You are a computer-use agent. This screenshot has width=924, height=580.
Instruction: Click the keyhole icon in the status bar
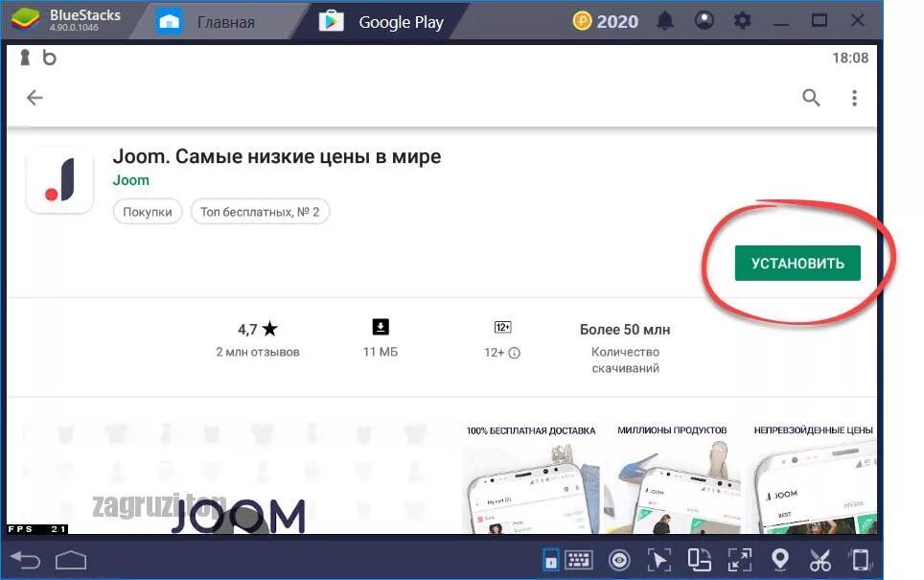pos(25,58)
